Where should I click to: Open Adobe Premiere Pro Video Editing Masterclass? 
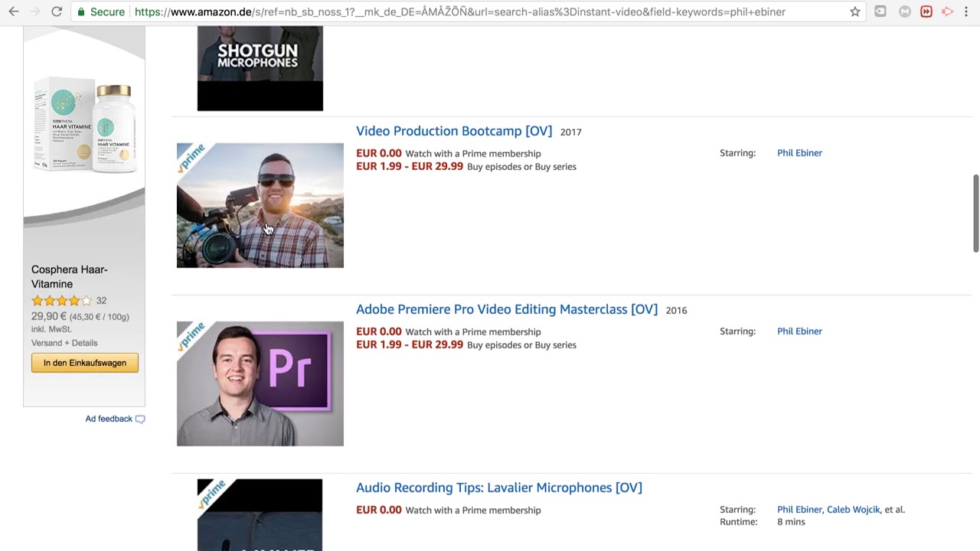point(507,309)
